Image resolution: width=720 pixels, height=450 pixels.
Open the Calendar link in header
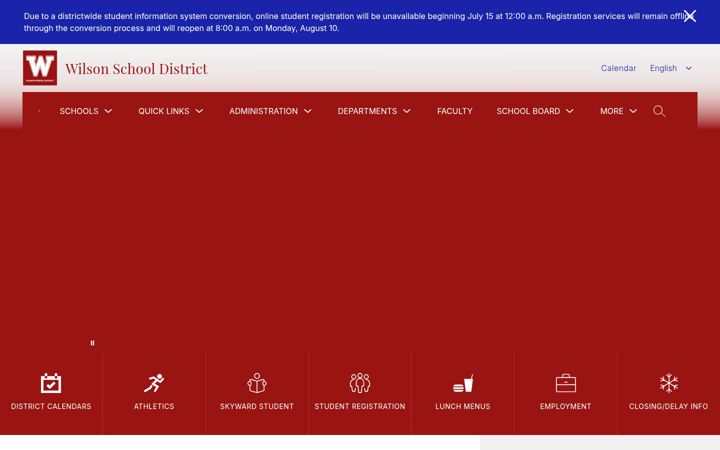tap(619, 68)
